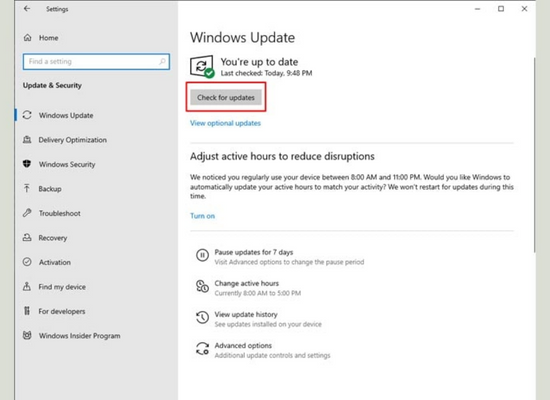Viewport: 550px width, 400px height.
Task: Click 'Additional update controls and settings' text
Action: point(273,355)
